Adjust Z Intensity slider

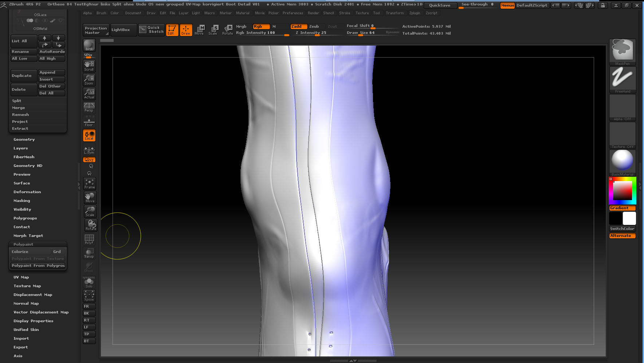coord(317,33)
